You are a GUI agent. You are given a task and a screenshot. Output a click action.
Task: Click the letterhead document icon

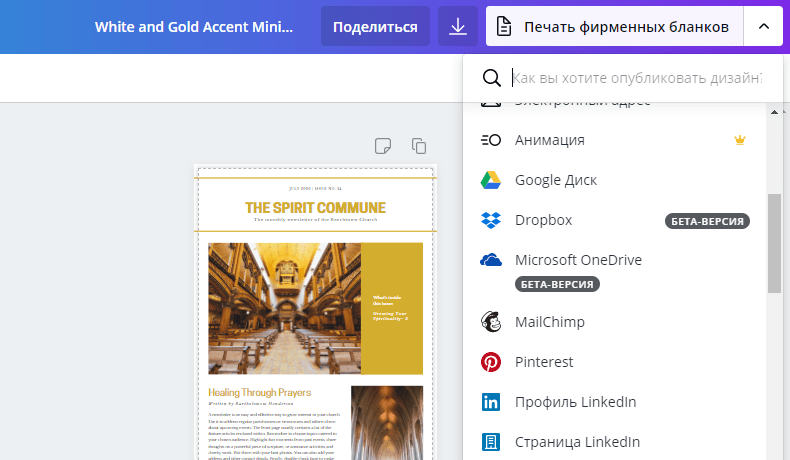pos(504,26)
